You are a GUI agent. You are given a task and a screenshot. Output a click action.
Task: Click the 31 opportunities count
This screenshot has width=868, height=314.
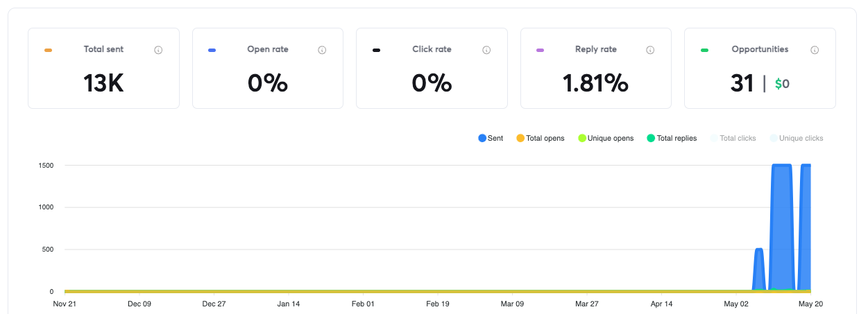click(x=742, y=84)
